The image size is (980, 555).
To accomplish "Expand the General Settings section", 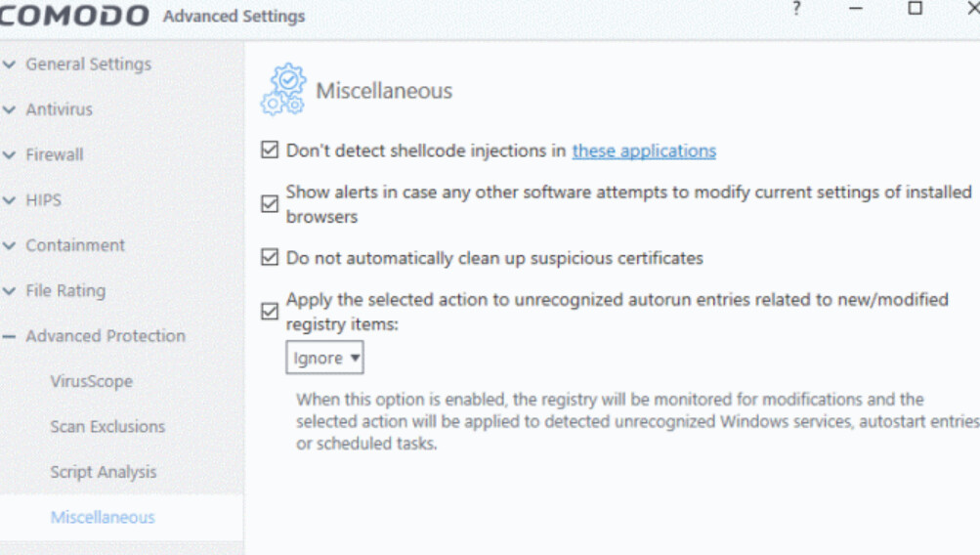I will point(88,64).
